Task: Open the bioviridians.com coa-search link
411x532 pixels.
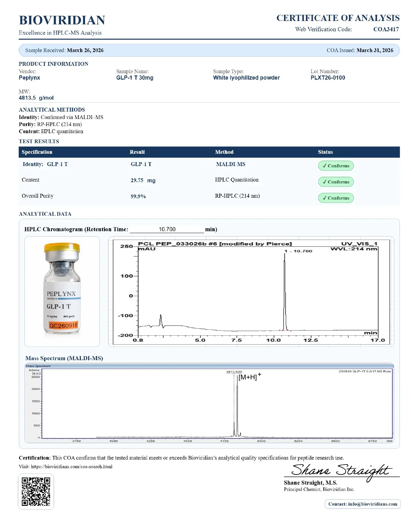Action: point(72,467)
